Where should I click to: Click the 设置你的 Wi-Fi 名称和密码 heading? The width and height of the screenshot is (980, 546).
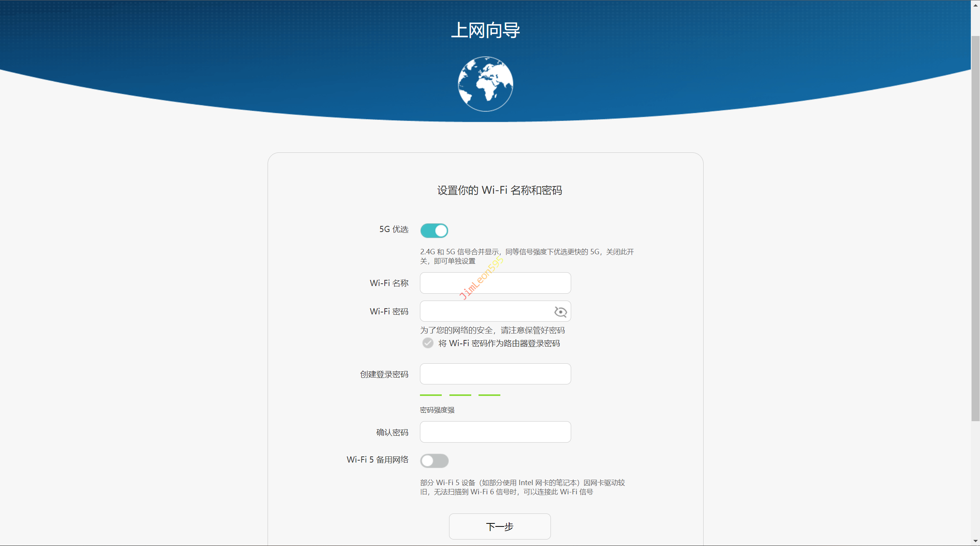pos(500,190)
